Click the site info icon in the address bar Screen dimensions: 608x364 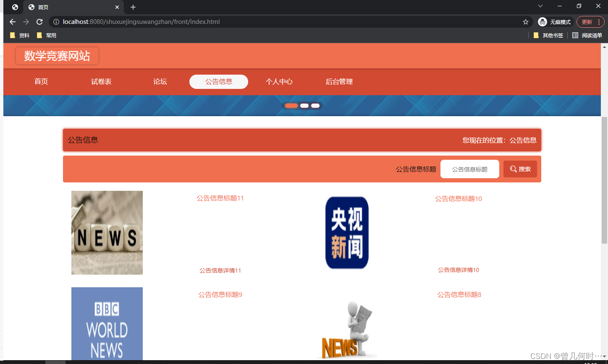(x=56, y=22)
